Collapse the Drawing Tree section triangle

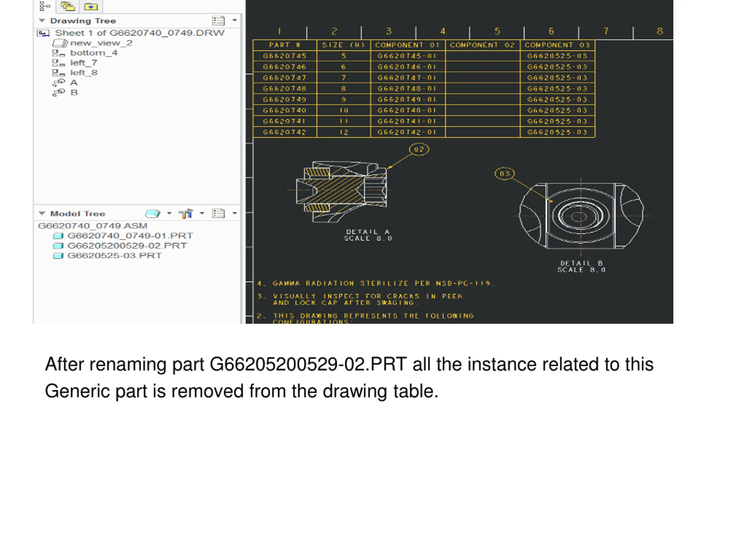42,21
